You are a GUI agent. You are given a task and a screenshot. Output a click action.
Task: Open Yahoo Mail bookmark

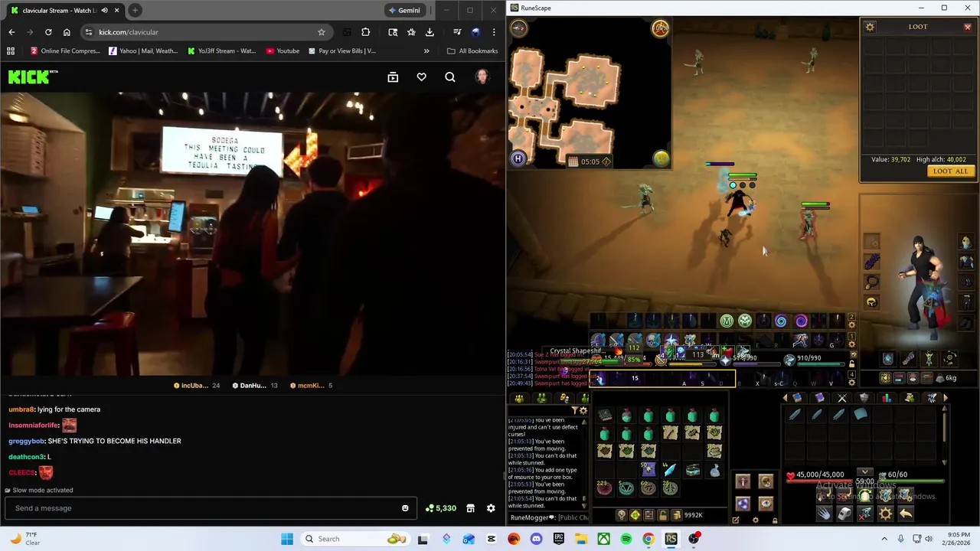point(144,51)
